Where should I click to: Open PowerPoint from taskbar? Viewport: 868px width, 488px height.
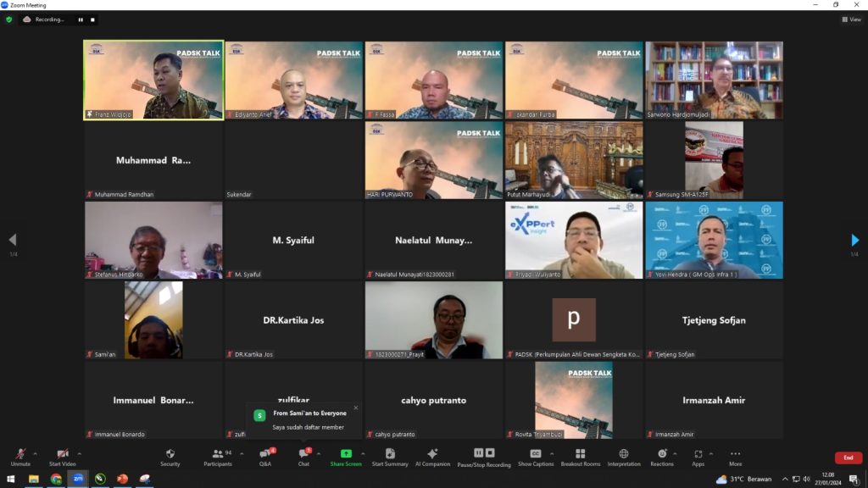(x=122, y=480)
